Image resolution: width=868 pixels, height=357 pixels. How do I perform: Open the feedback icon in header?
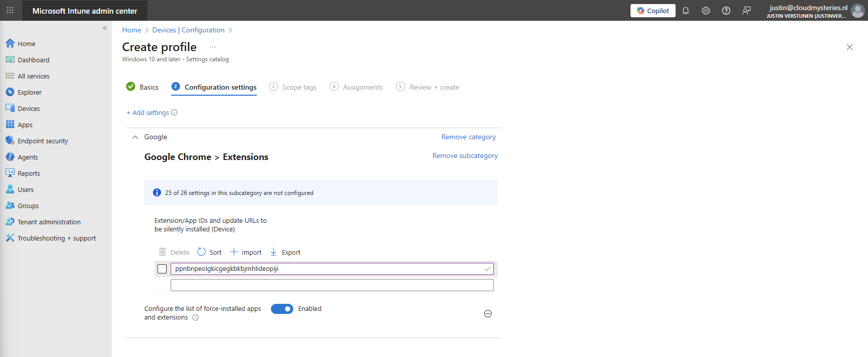[746, 11]
